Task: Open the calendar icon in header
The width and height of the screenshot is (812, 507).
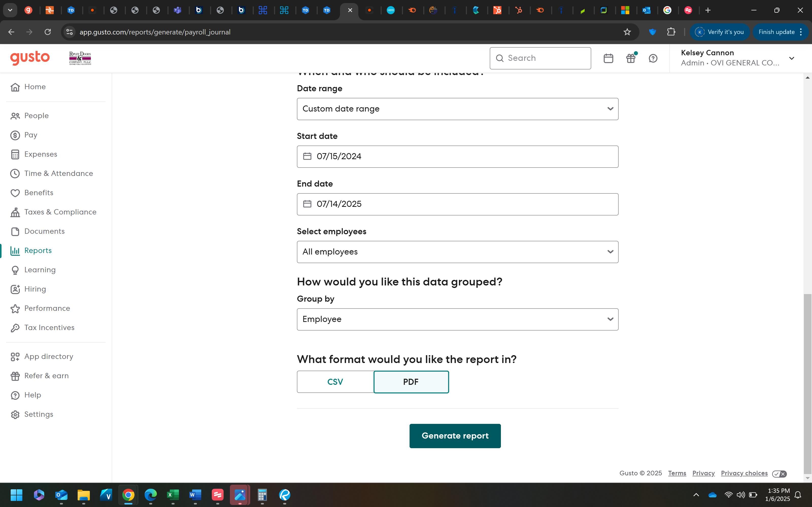Action: (x=608, y=58)
